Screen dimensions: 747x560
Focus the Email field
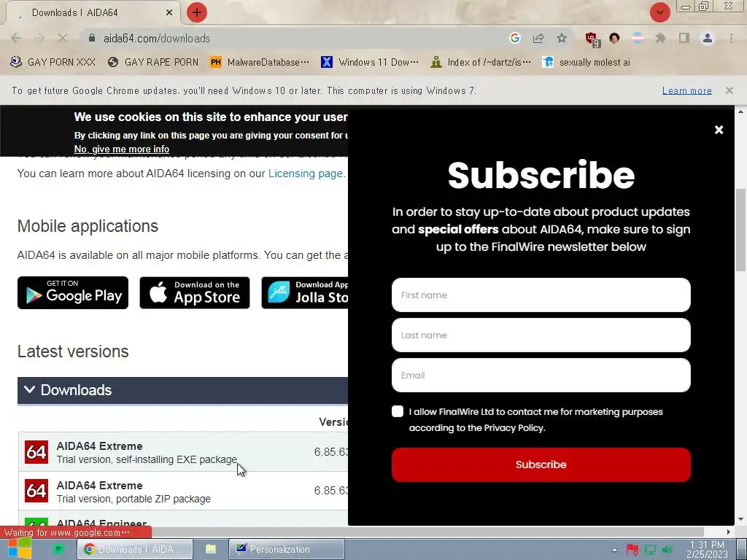tap(541, 376)
